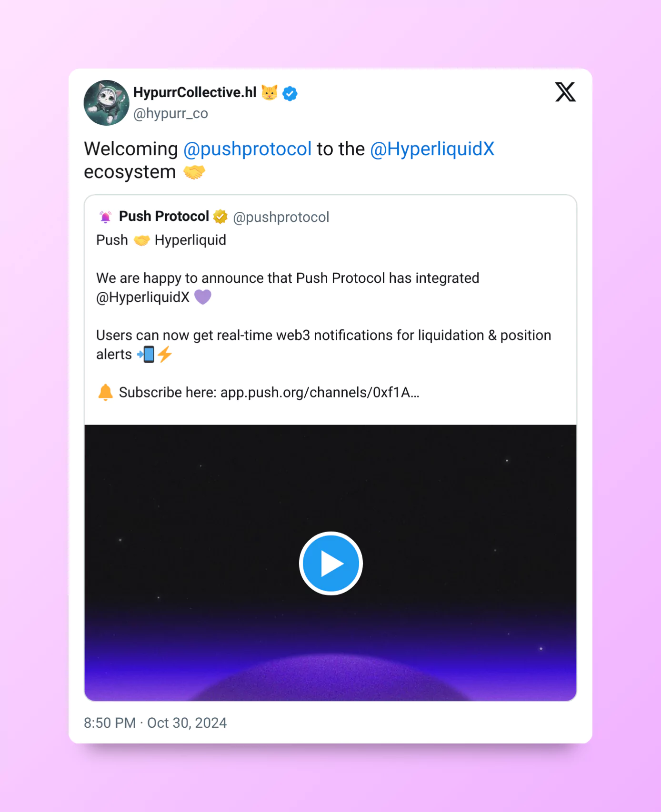Viewport: 661px width, 812px height.
Task: Open the @pushprotocol mention link
Action: 248,149
